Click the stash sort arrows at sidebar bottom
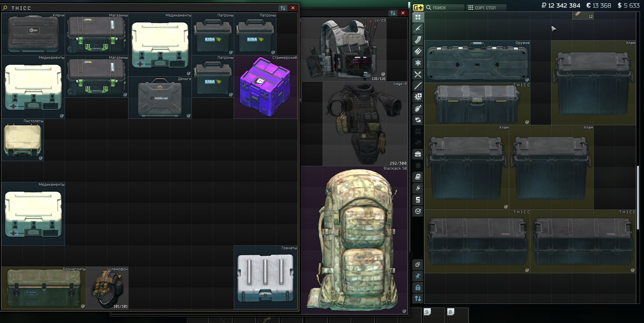 418,298
